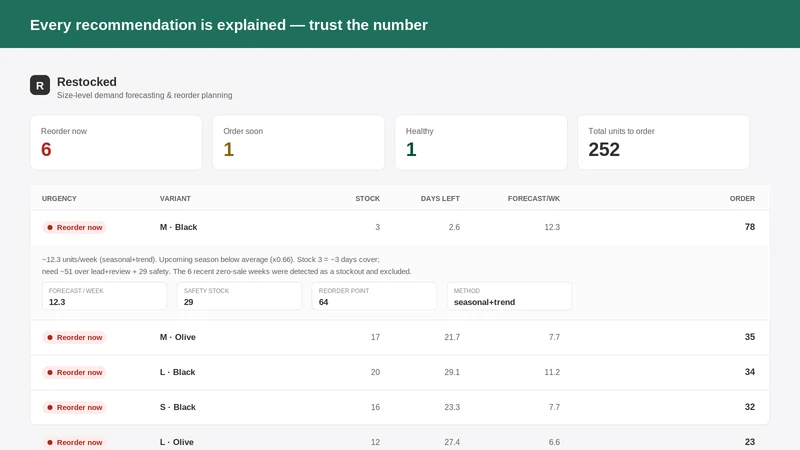
Task: Sort by the VARIANT column header
Action: (175, 198)
